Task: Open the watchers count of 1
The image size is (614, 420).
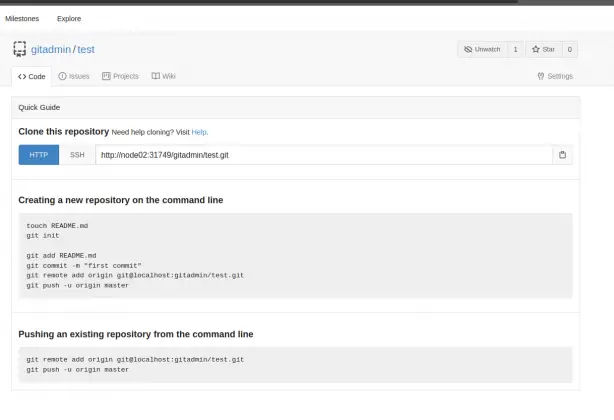Action: tap(515, 49)
